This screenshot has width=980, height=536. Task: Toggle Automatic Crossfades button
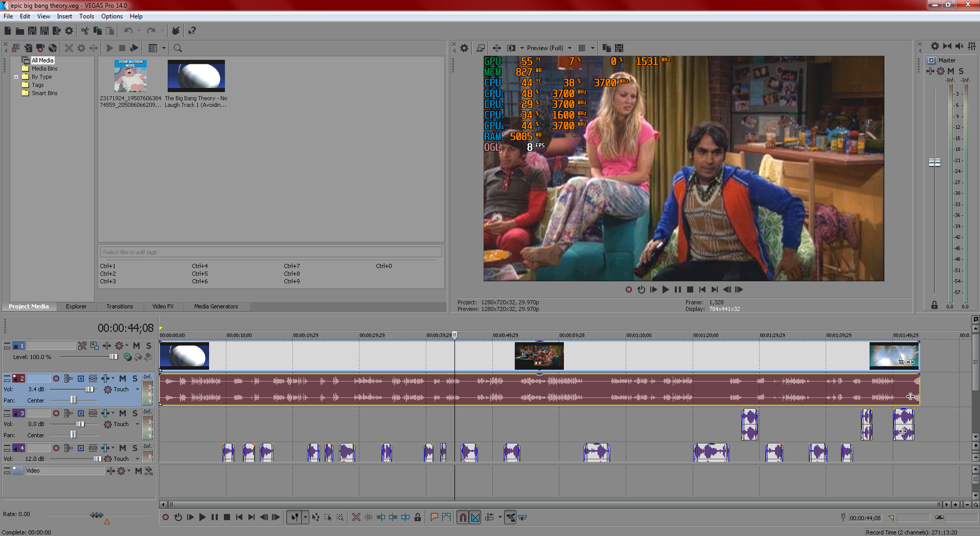pyautogui.click(x=475, y=518)
